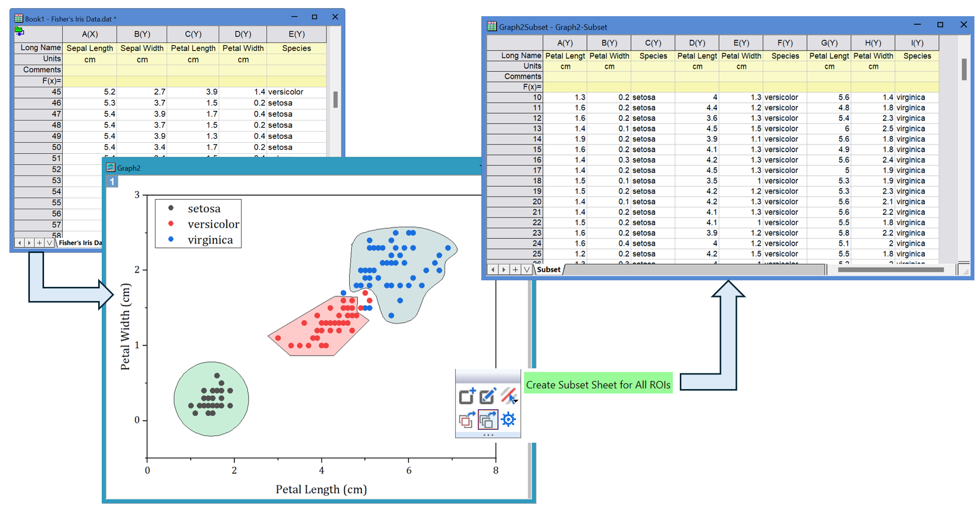Click the Add ROI icon in mini toolbar

[467, 396]
